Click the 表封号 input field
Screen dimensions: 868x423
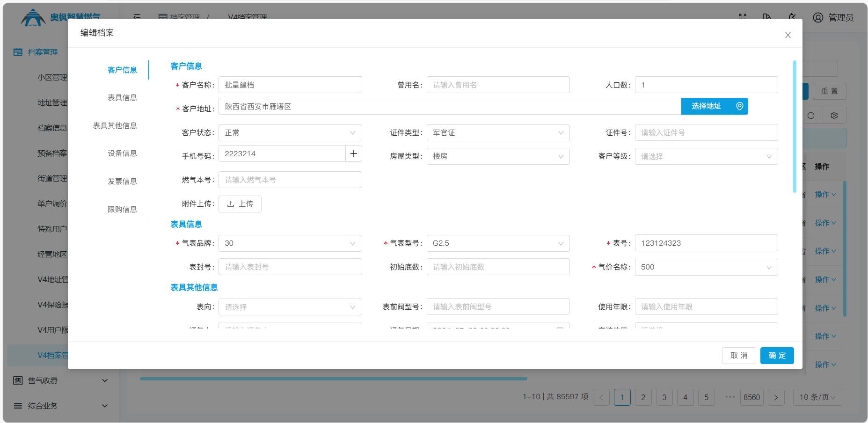click(290, 267)
